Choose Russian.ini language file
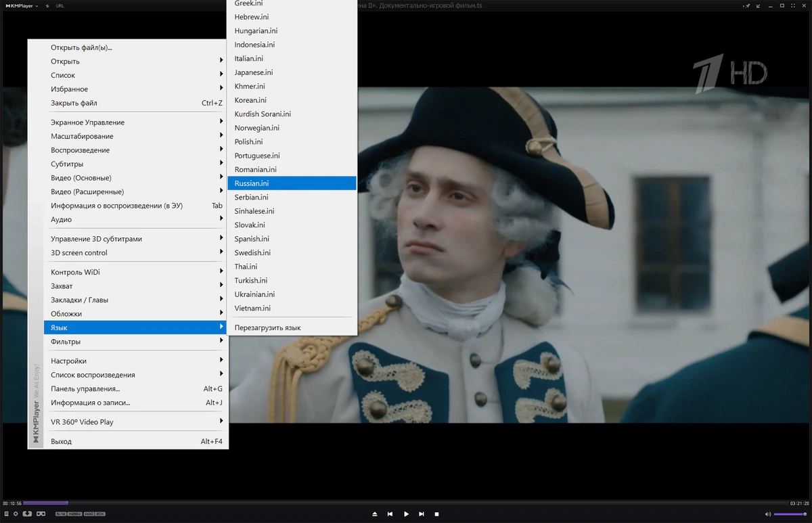This screenshot has width=812, height=523. pyautogui.click(x=292, y=183)
